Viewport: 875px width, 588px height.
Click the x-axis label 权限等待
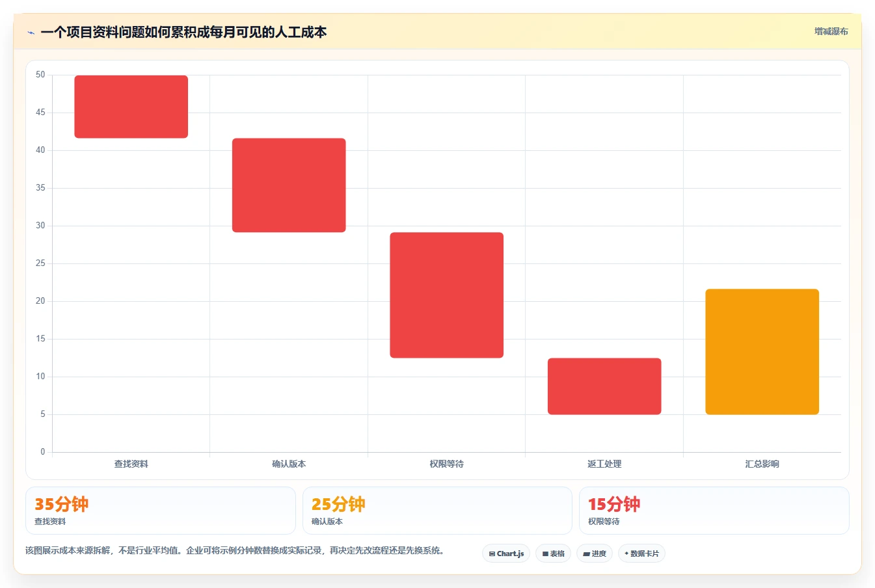[447, 464]
